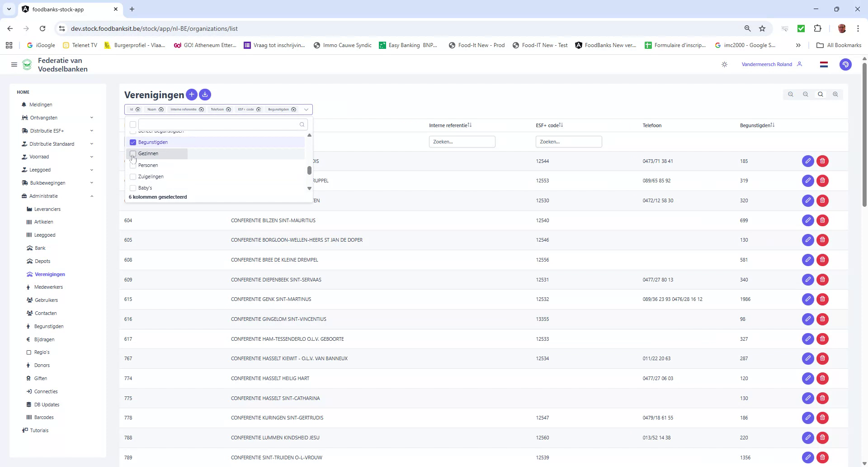Click the zoom in plus magnifier icon
This screenshot has width=868, height=467.
836,94
